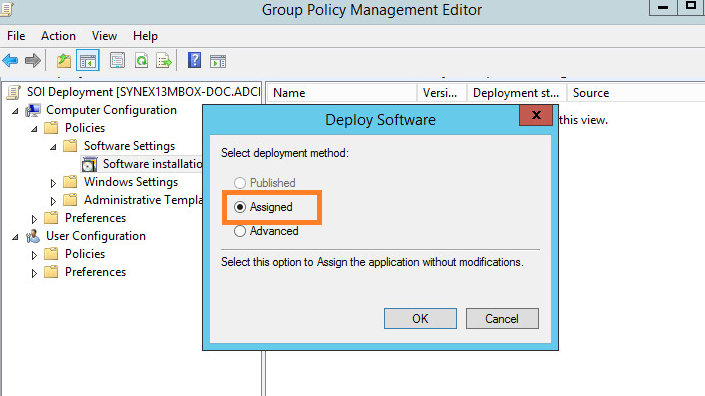705x396 pixels.
Task: Select the Advanced deployment radio button
Action: 240,231
